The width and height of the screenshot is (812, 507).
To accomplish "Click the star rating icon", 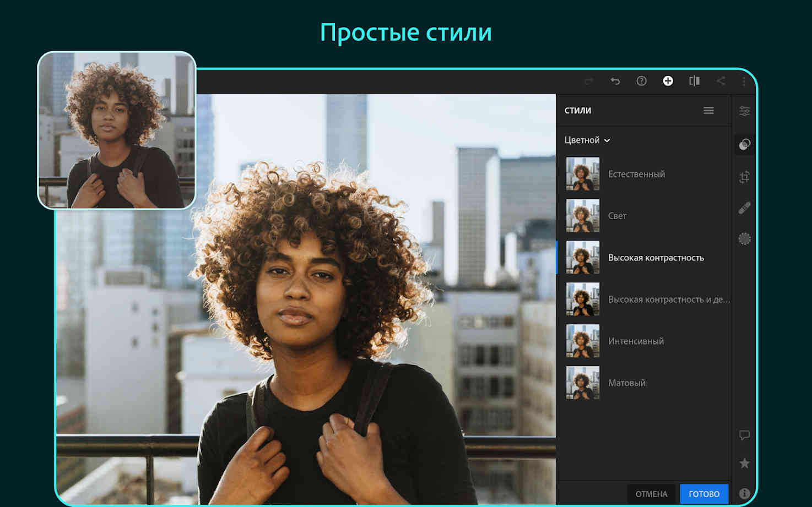I will [744, 464].
